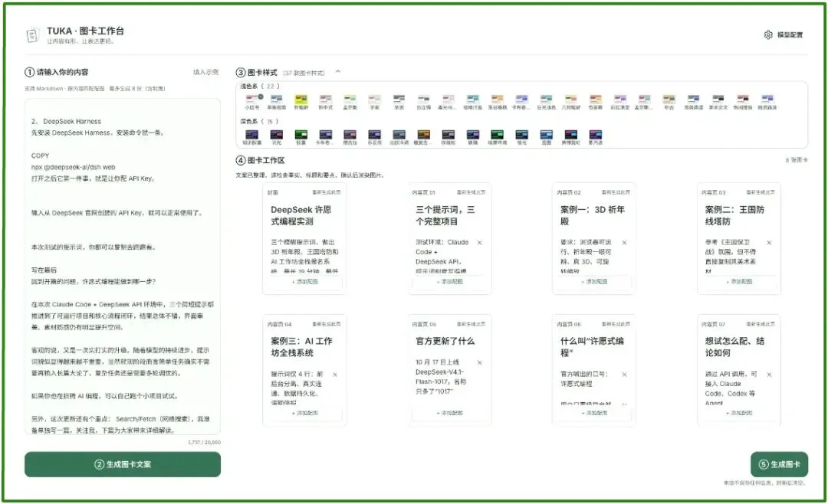Image resolution: width=828 pixels, height=504 pixels.
Task: Add an illustration to the DeepSeek cover card
Action: (304, 281)
